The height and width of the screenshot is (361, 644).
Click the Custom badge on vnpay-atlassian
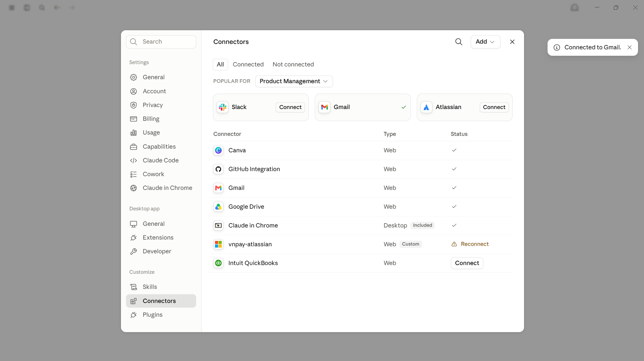tap(411, 244)
